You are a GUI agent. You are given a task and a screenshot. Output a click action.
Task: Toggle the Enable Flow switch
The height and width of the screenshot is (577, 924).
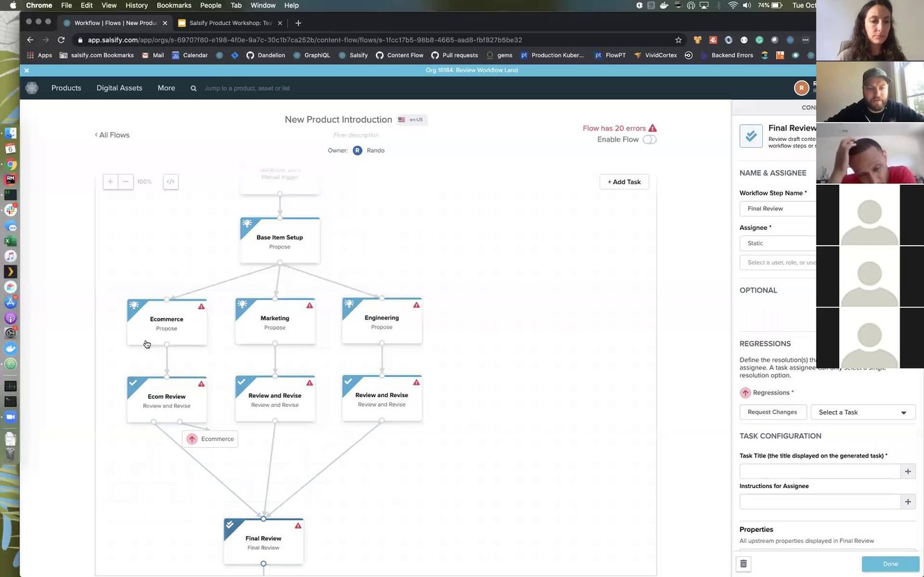[649, 140]
